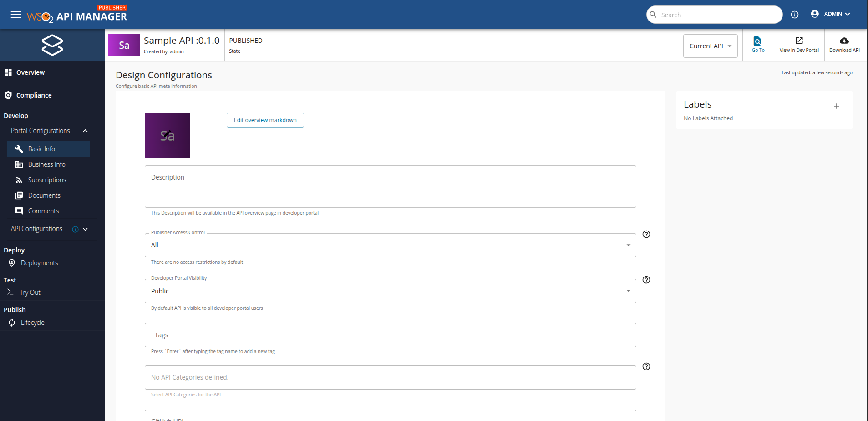The height and width of the screenshot is (421, 868).
Task: Click the Go To icon
Action: pyautogui.click(x=757, y=41)
